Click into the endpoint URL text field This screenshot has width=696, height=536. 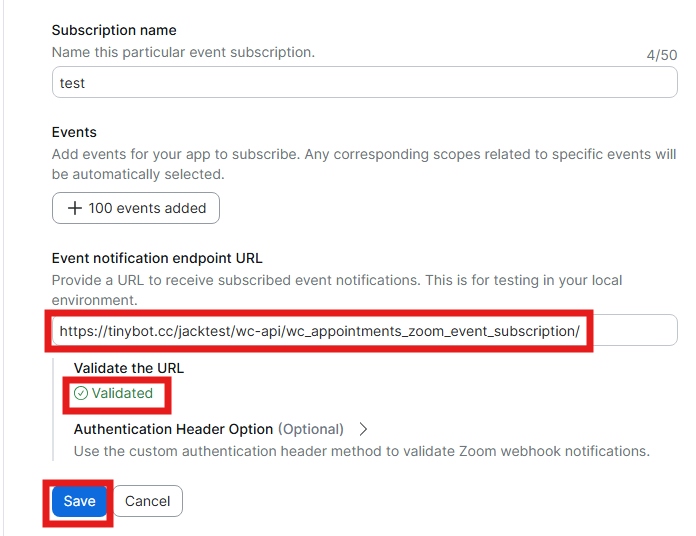coord(364,331)
